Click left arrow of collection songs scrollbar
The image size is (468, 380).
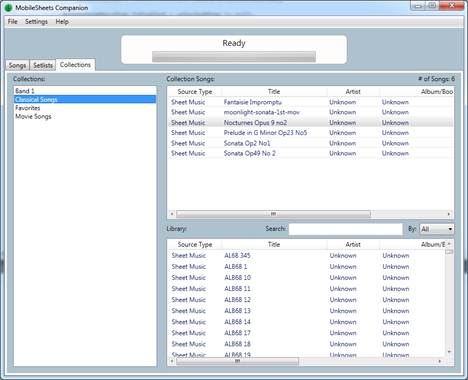pos(172,214)
